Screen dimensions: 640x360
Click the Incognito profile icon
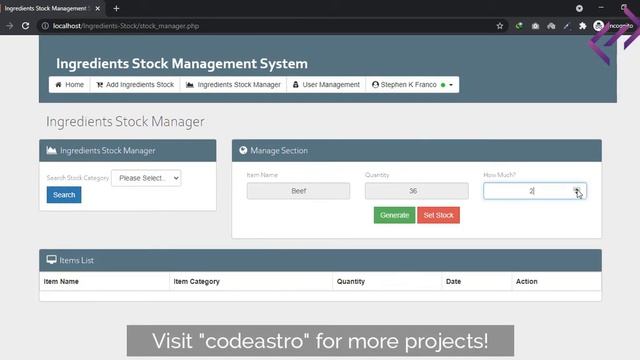tap(598, 26)
